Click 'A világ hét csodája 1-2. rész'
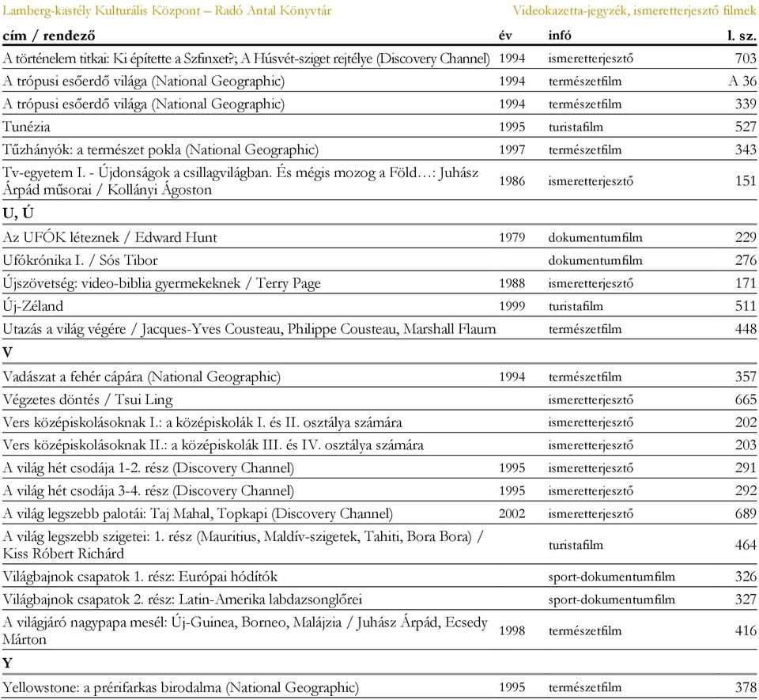The height and width of the screenshot is (700, 759). pos(85,468)
